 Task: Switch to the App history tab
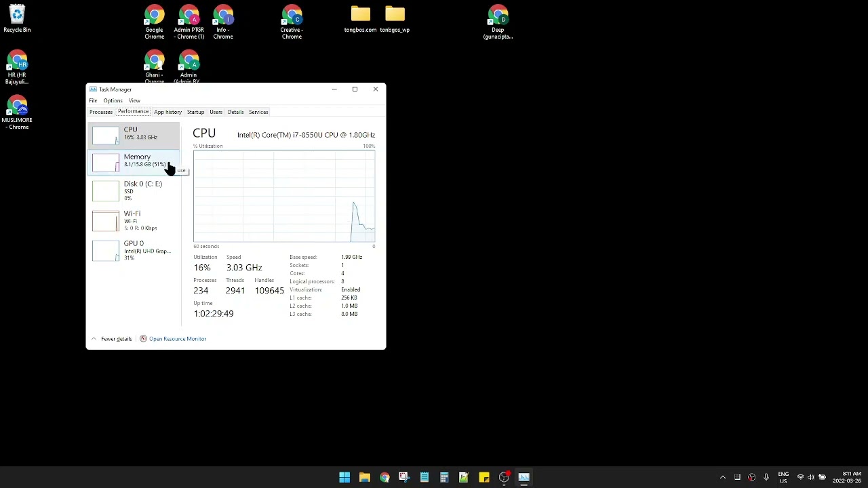pos(167,112)
